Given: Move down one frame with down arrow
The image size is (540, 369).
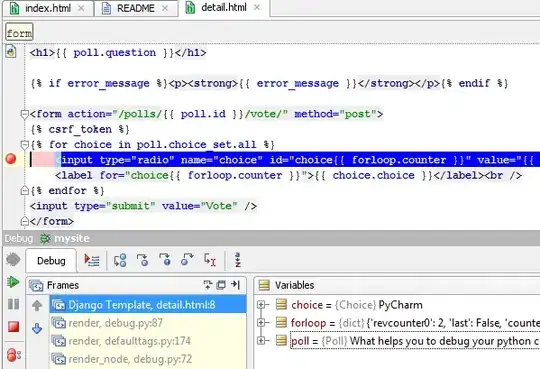Looking at the screenshot, I should [37, 328].
